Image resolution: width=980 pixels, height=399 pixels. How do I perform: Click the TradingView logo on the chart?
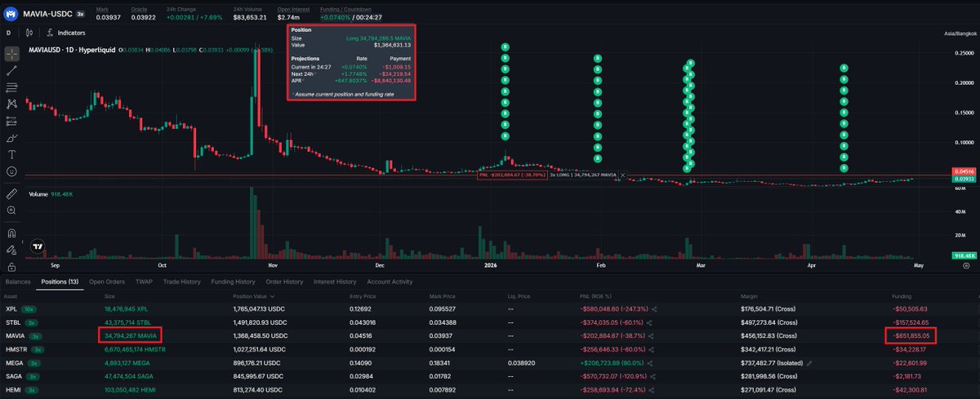tap(37, 246)
